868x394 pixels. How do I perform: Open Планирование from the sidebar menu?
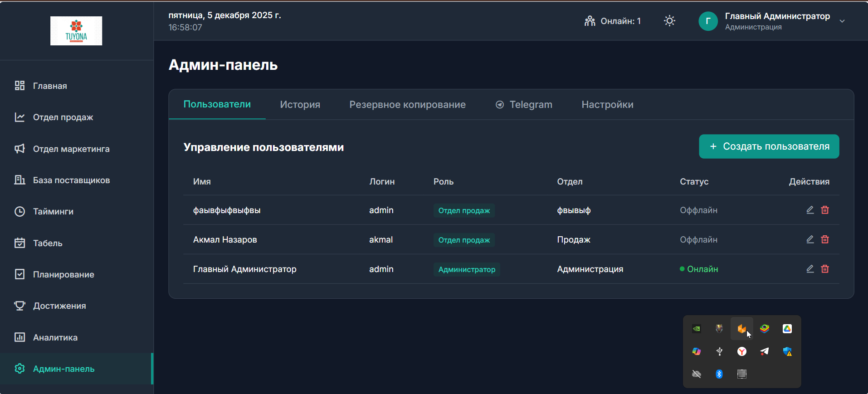[x=63, y=274]
